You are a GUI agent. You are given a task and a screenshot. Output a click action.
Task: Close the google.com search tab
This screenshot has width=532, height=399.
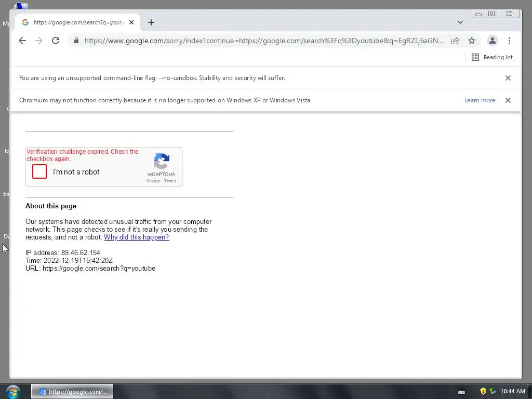tap(131, 22)
